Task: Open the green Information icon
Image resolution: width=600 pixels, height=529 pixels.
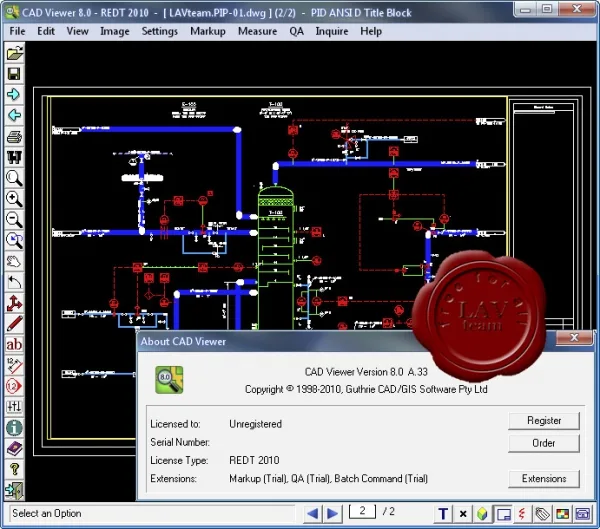Action: point(15,428)
